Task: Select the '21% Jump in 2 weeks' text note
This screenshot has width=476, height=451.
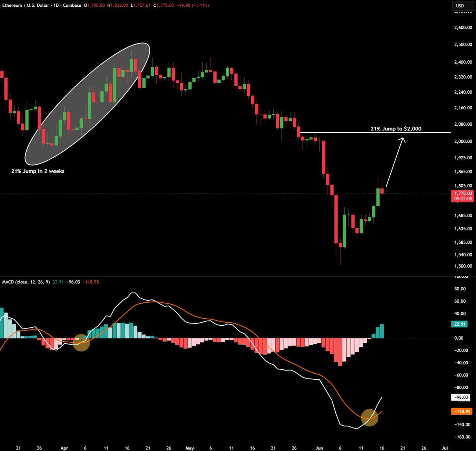Action: 38,171
